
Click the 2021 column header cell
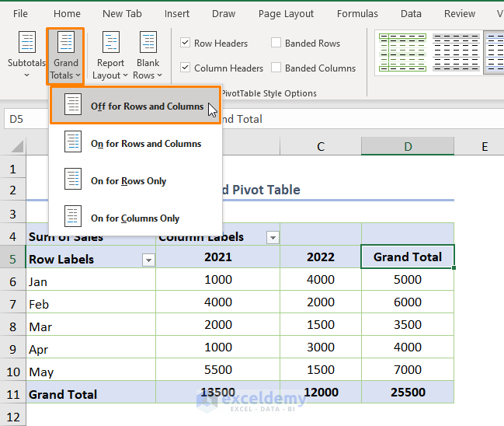coord(218,257)
